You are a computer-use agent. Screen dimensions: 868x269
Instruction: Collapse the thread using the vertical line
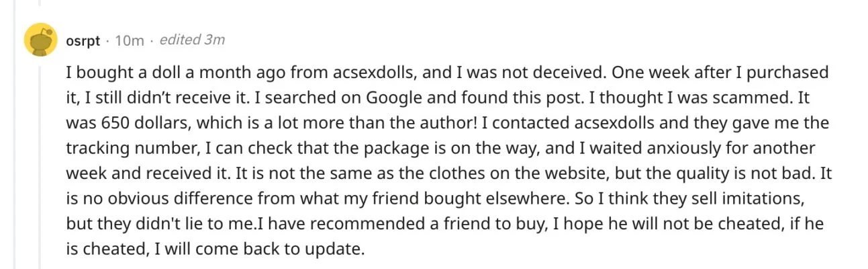[x=40, y=165]
